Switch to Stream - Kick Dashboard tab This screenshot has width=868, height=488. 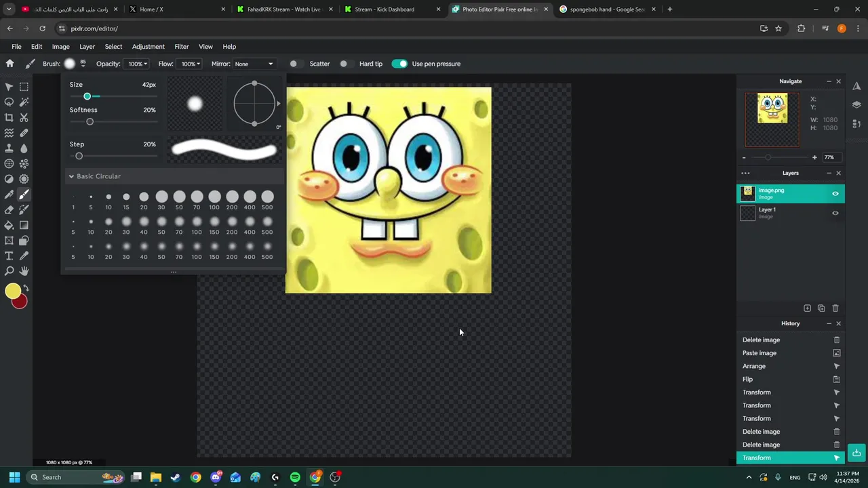tap(391, 9)
